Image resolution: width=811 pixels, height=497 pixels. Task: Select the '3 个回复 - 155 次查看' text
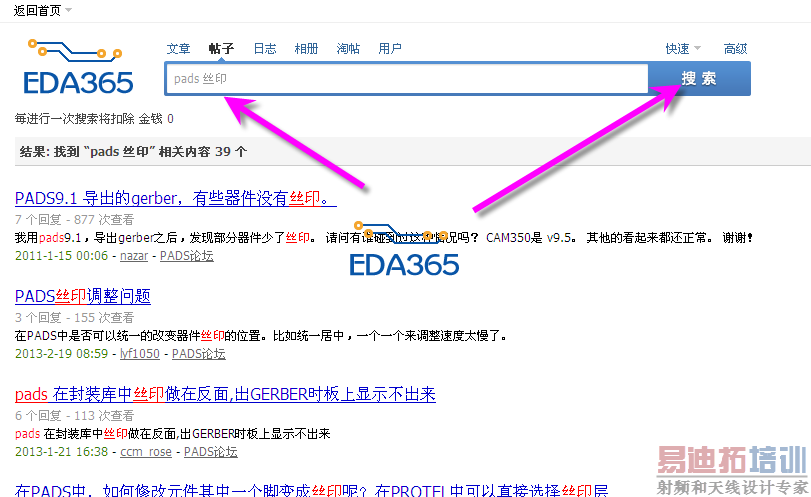(x=74, y=318)
